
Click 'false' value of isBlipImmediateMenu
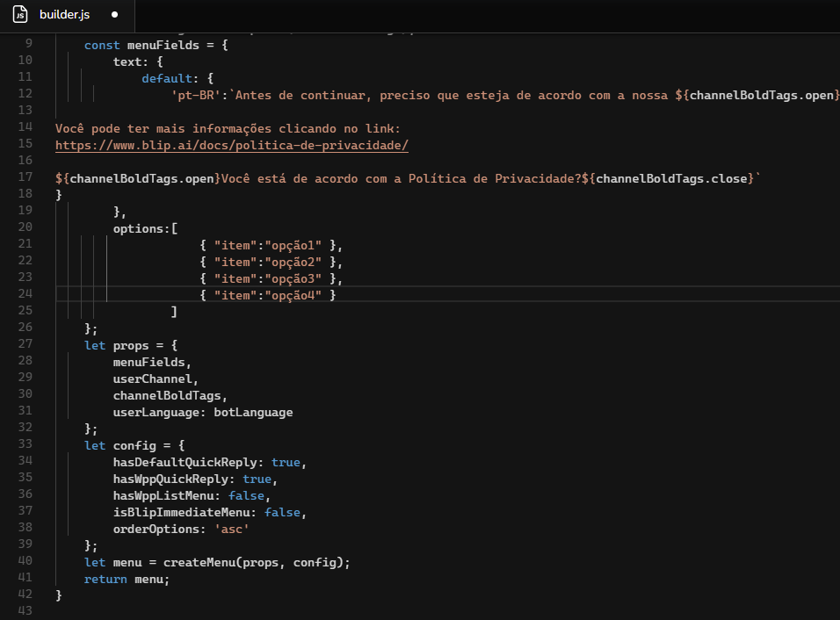[282, 512]
